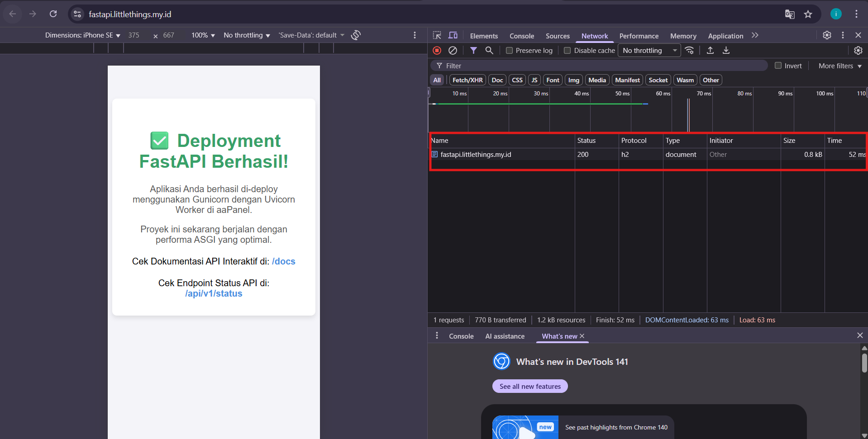Image resolution: width=868 pixels, height=439 pixels.
Task: Stop recording network log
Action: click(437, 50)
